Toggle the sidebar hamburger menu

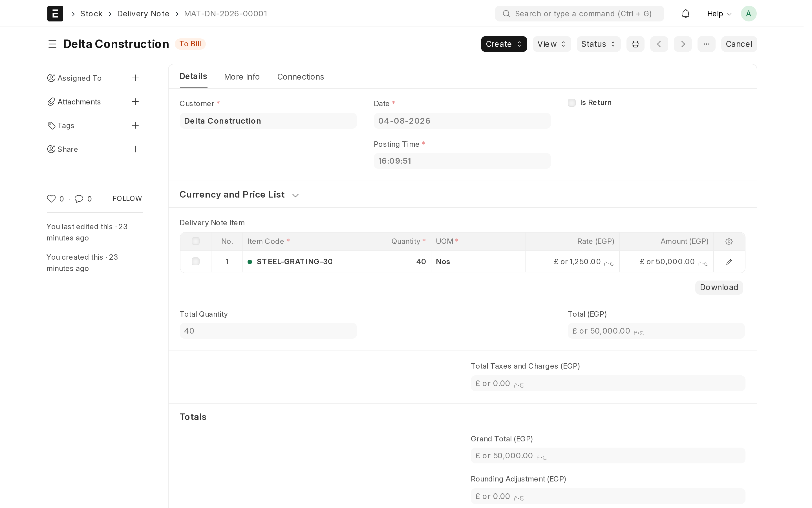pos(52,44)
